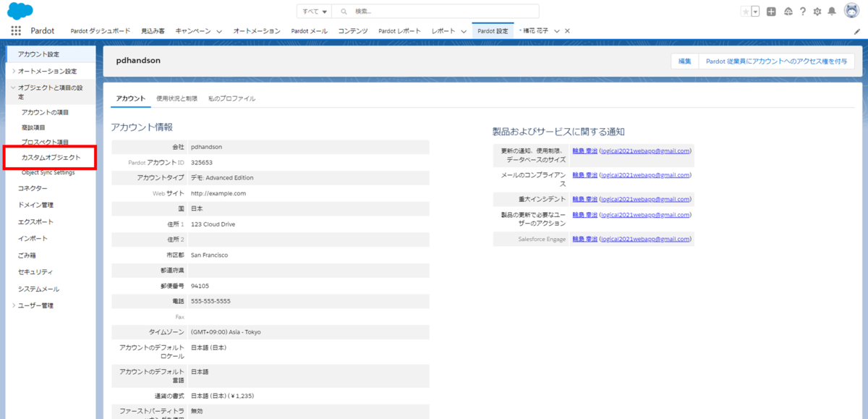The width and height of the screenshot is (868, 419).
Task: Open the global actions plus icon
Action: [772, 12]
